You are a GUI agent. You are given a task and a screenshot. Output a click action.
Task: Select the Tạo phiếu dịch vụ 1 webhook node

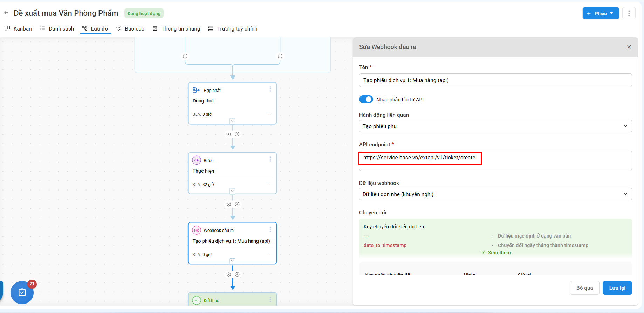232,243
